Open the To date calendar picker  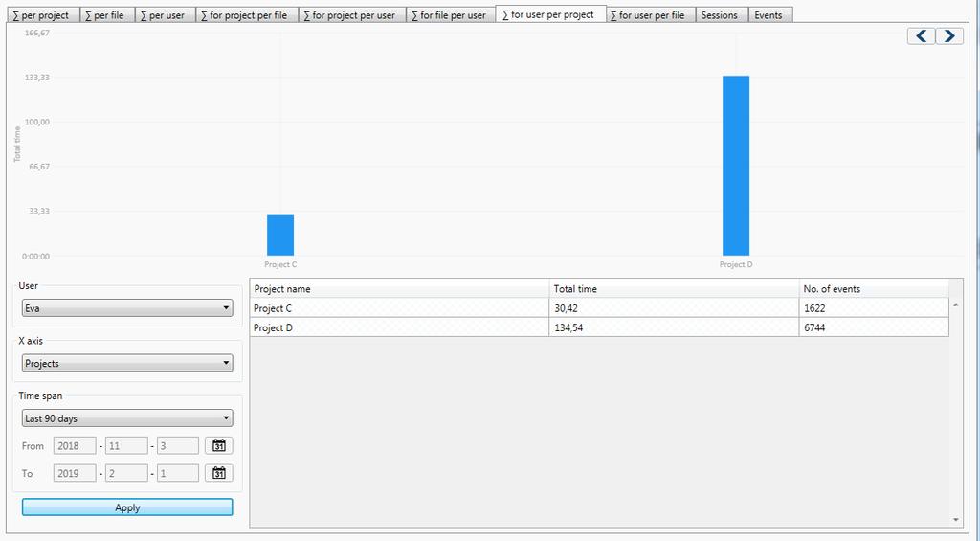click(x=219, y=473)
